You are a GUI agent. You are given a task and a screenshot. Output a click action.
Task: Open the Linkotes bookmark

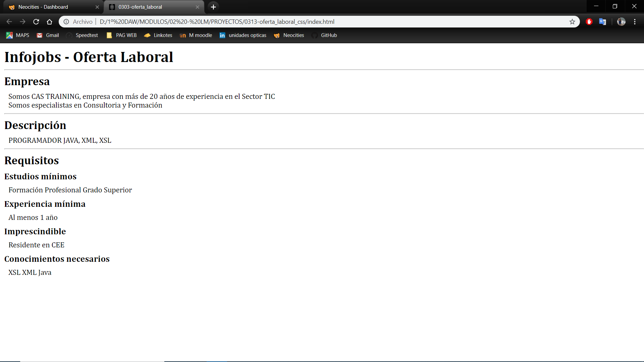point(158,35)
